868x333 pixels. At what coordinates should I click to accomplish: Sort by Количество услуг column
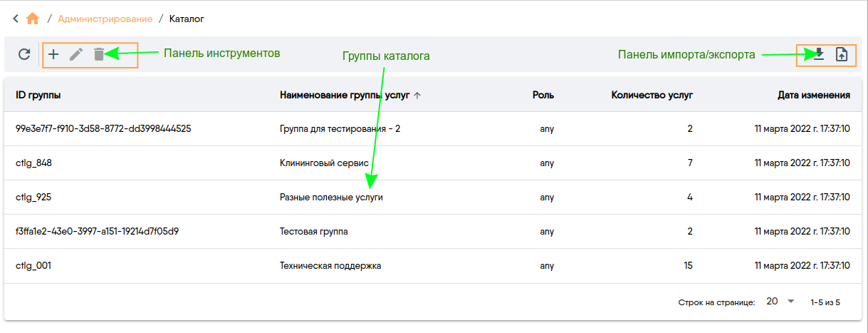[x=652, y=95]
